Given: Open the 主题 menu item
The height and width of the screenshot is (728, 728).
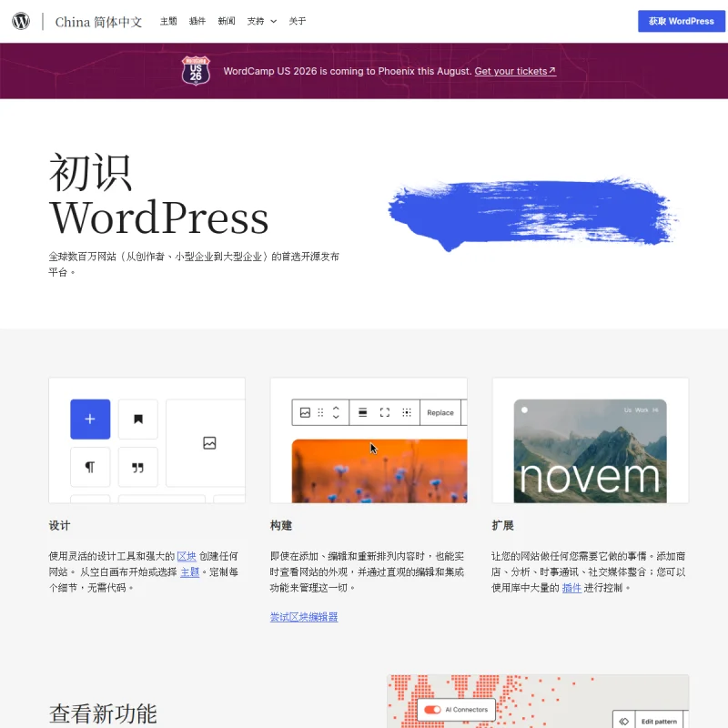Looking at the screenshot, I should coord(168,21).
